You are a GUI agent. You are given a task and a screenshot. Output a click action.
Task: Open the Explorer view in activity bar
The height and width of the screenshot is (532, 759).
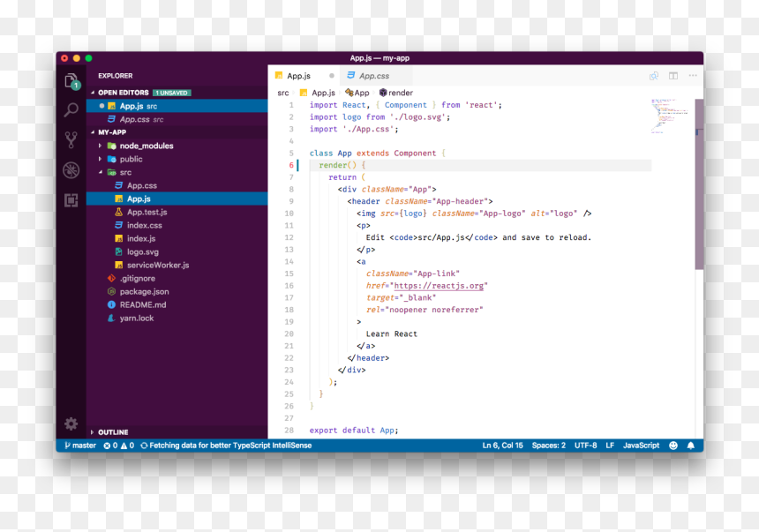[71, 81]
